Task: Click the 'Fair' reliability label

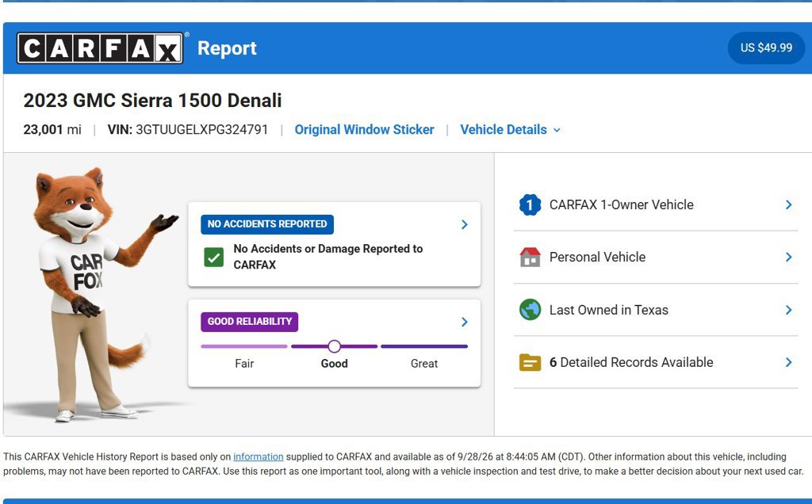Action: pyautogui.click(x=244, y=364)
